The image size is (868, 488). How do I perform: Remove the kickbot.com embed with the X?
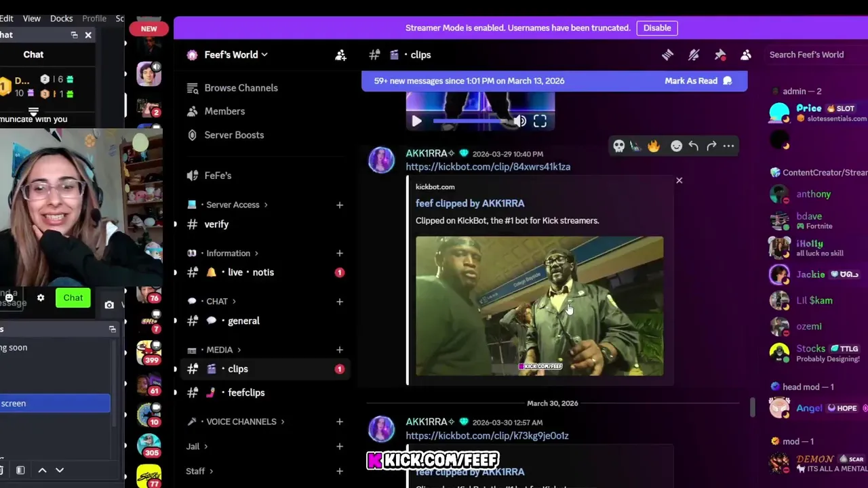(x=679, y=180)
